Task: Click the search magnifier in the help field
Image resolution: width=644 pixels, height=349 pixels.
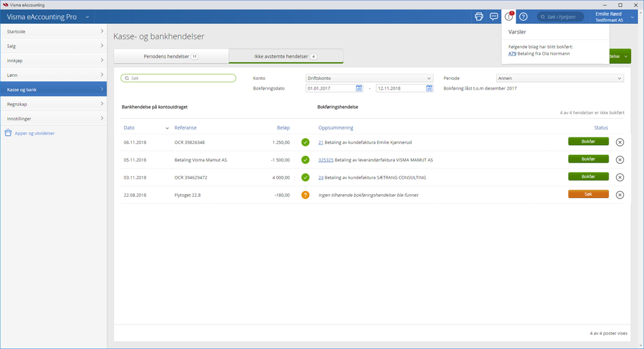Action: tap(543, 17)
